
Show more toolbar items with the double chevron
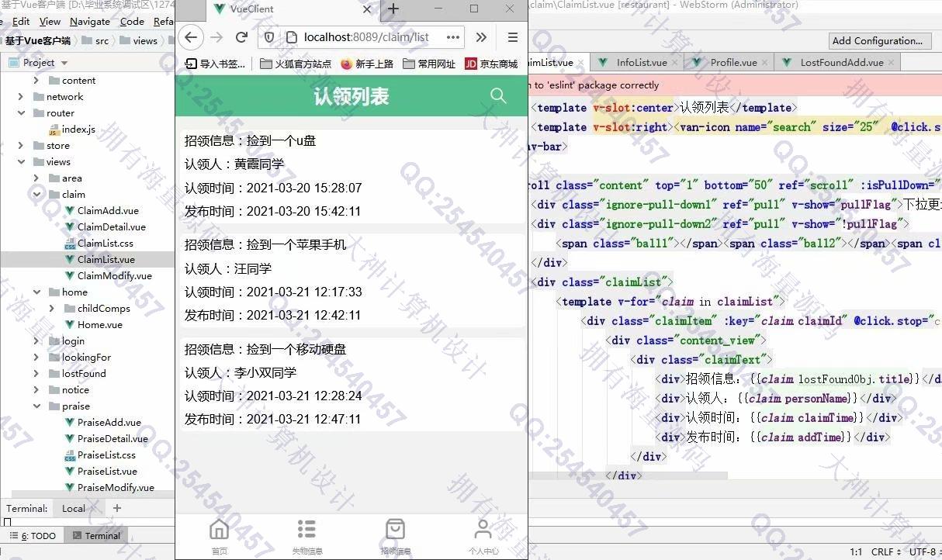[x=481, y=37]
